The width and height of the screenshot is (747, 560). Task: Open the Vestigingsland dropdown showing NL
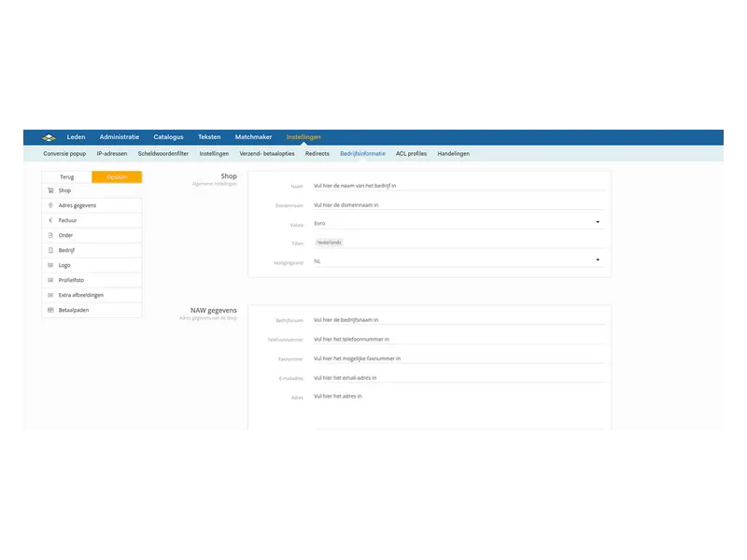pyautogui.click(x=459, y=261)
